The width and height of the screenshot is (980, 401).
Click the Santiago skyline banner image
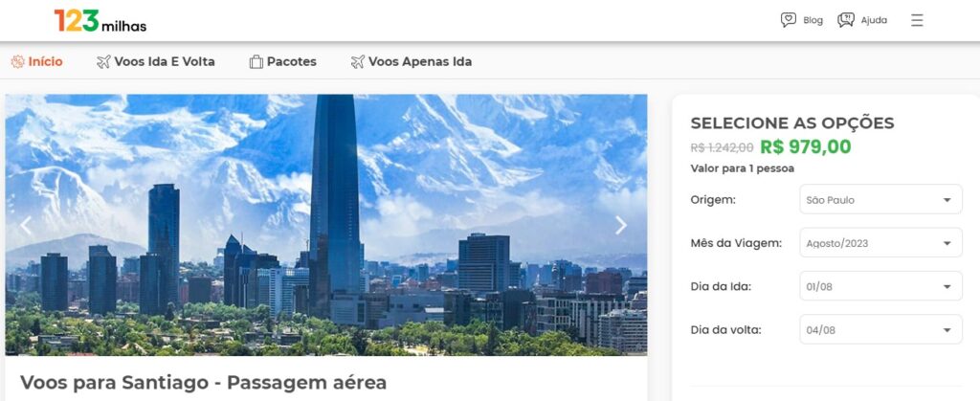click(x=326, y=225)
